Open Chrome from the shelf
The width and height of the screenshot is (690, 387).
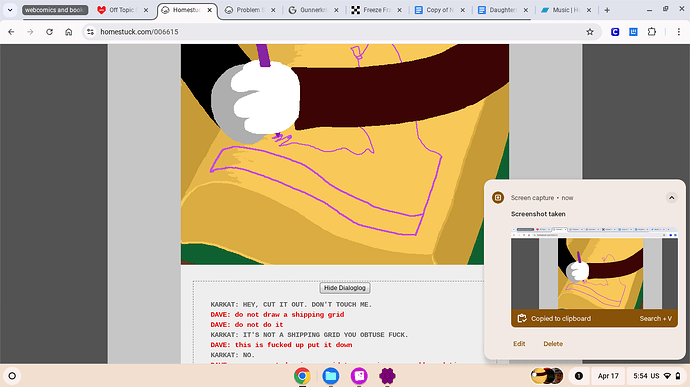click(302, 376)
